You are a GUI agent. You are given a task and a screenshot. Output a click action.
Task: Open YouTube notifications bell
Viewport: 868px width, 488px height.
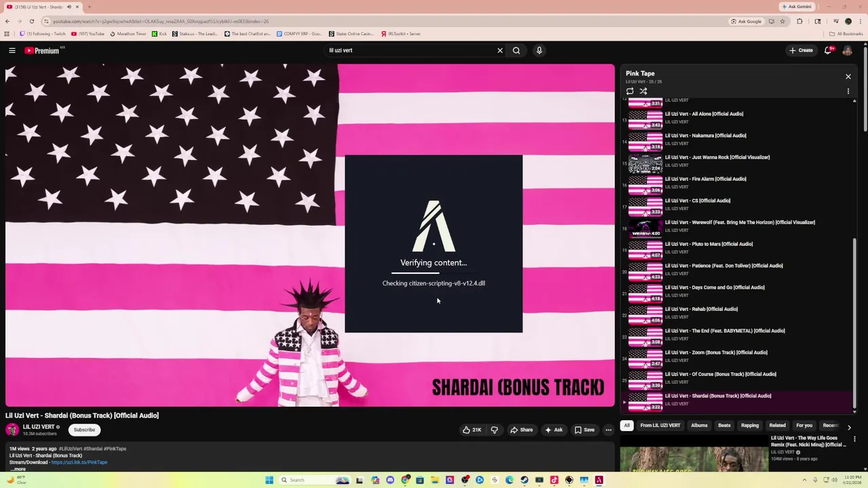click(x=828, y=50)
